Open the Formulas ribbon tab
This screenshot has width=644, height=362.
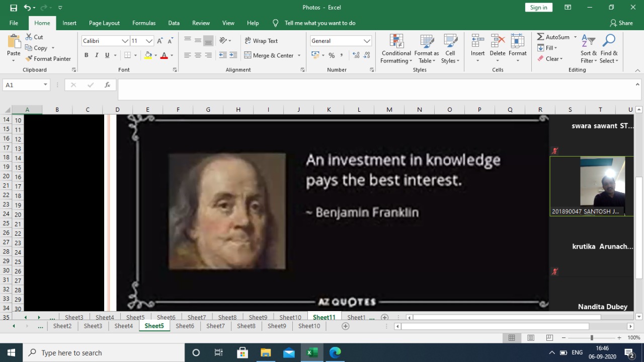(x=144, y=23)
